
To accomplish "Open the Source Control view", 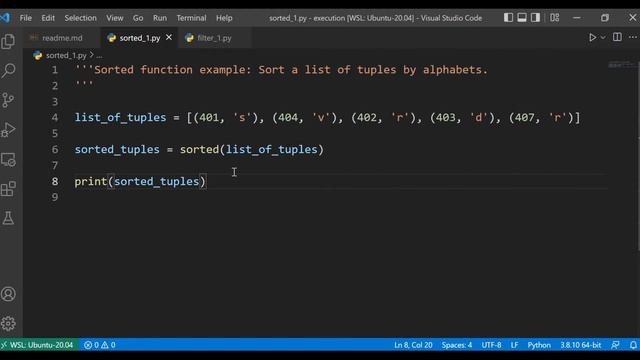I will click(x=8, y=100).
